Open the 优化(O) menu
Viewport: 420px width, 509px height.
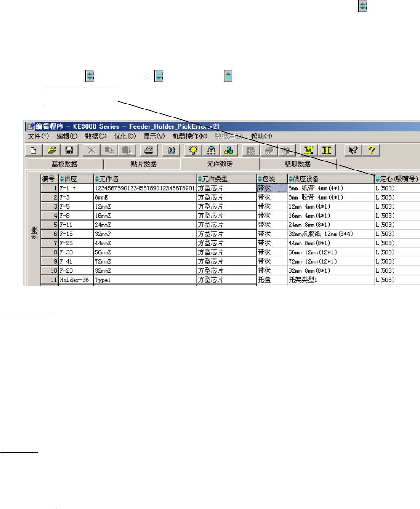[125, 136]
